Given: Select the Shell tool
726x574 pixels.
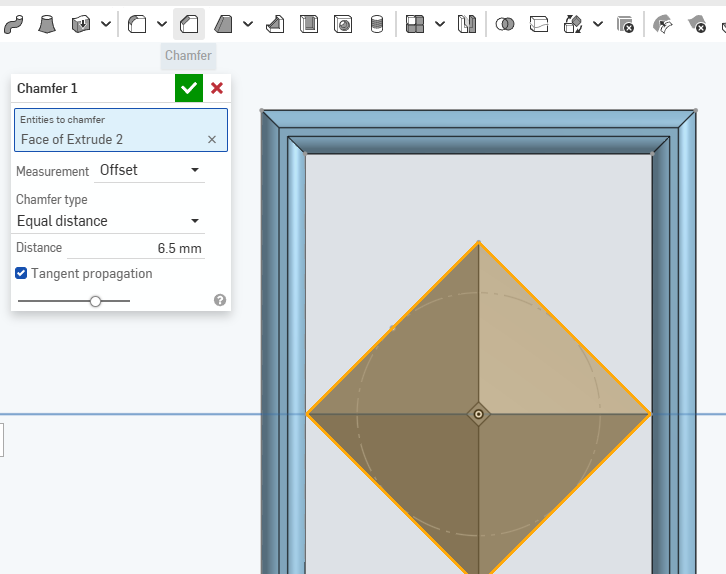Looking at the screenshot, I should 309,24.
